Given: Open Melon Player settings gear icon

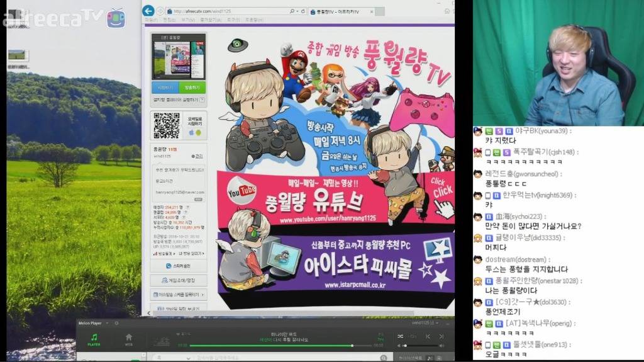Looking at the screenshot, I should 116,324.
